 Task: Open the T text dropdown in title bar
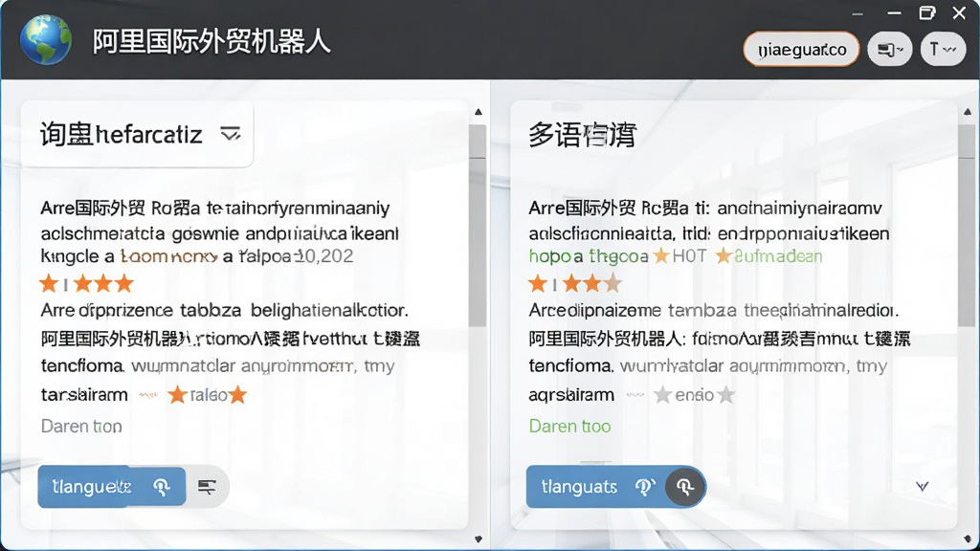pyautogui.click(x=943, y=50)
